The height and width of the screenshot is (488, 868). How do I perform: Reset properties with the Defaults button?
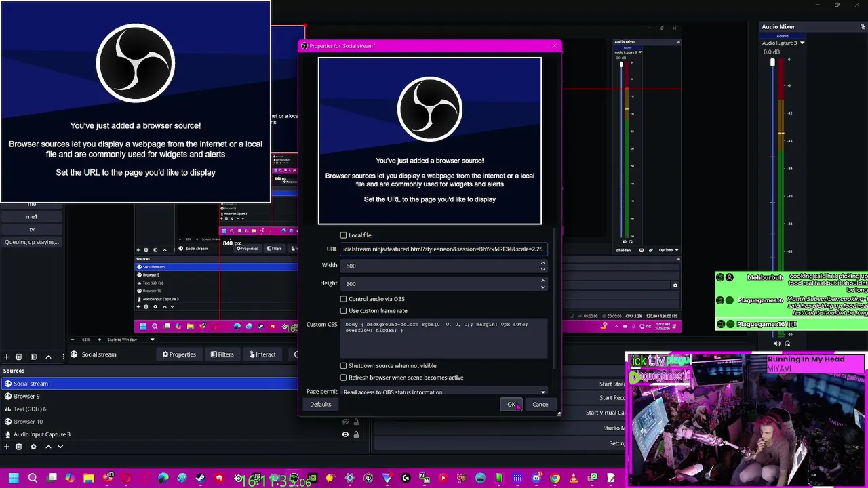(x=321, y=405)
